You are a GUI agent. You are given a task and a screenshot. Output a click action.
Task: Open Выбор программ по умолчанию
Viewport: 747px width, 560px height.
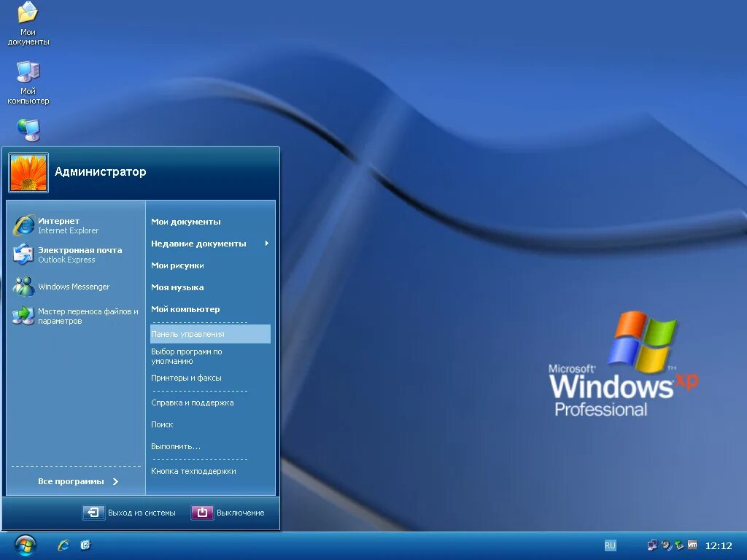click(210, 356)
